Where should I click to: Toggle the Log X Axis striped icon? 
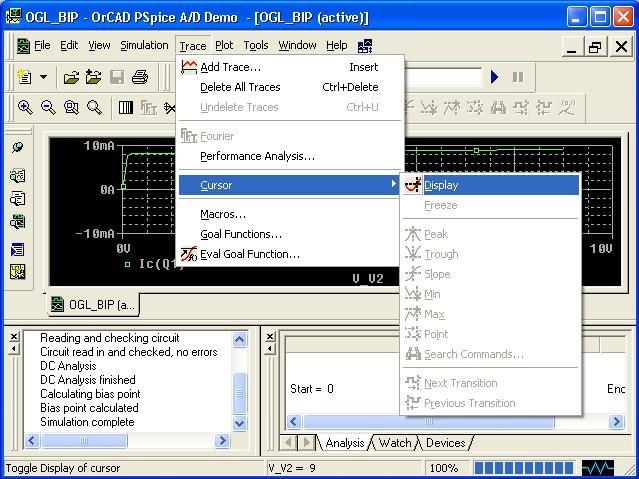(x=126, y=108)
